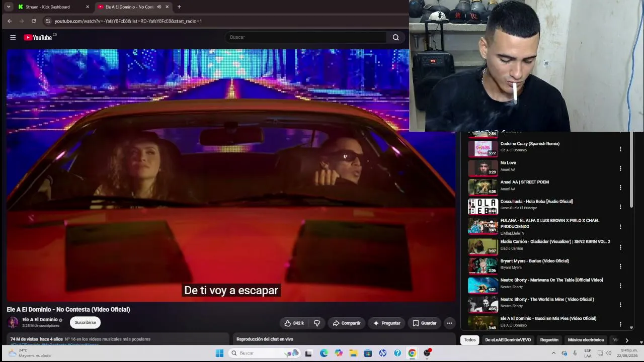The width and height of the screenshot is (644, 362).
Task: Open Neutro Shorty - The World Is Mine
Action: (547, 300)
